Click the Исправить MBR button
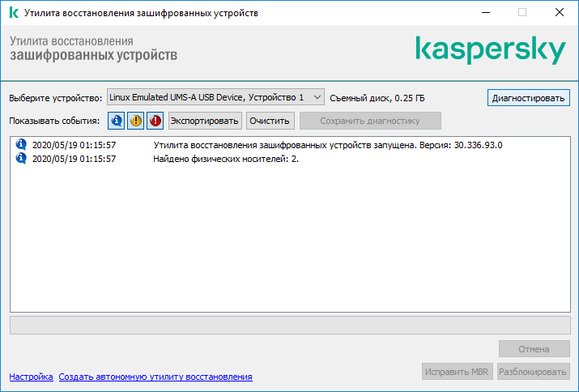This screenshot has height=392, width=579. (x=457, y=371)
